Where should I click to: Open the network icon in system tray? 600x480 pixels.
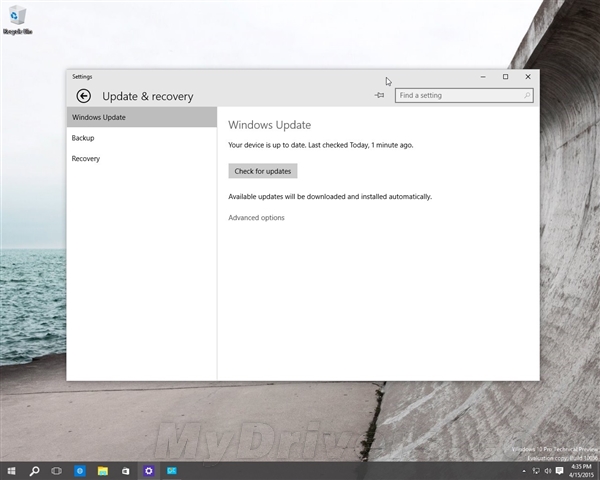coord(536,471)
